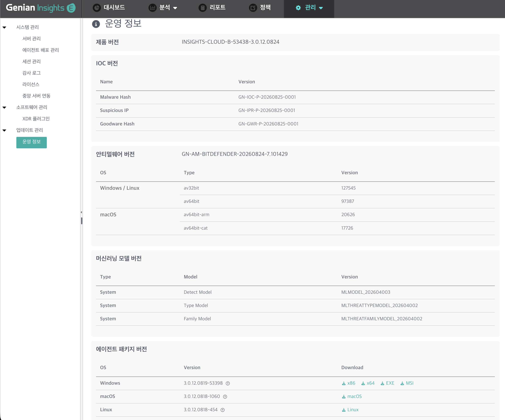Screen dimensions: 505x420
Task: Click Windows agent version 3.0.12.0819-53398
Action: coord(203,383)
